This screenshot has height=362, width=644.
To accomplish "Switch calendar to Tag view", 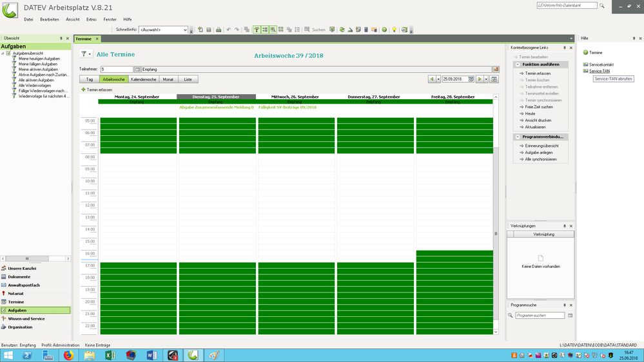I will coord(90,79).
